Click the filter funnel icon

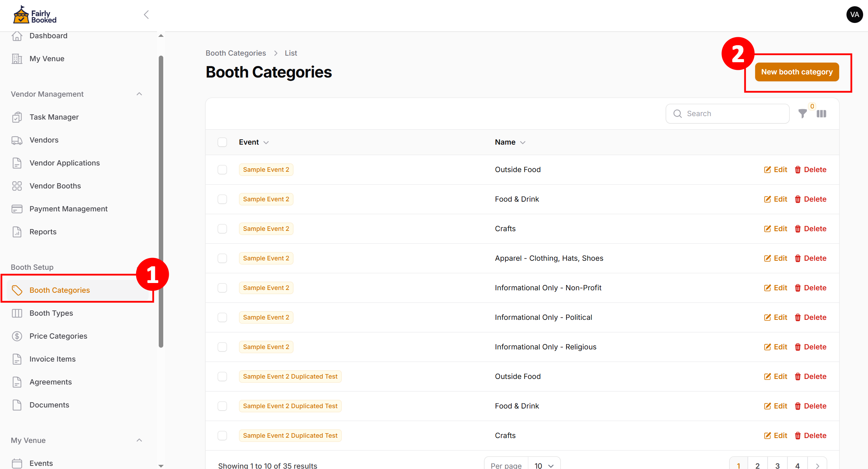(802, 114)
